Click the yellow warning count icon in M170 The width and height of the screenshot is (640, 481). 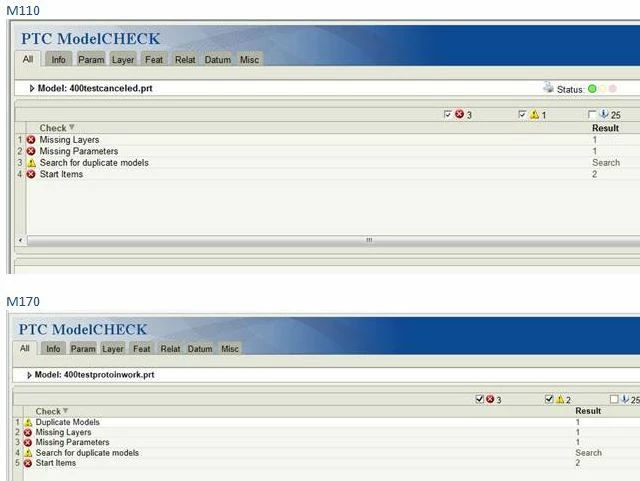coord(560,399)
